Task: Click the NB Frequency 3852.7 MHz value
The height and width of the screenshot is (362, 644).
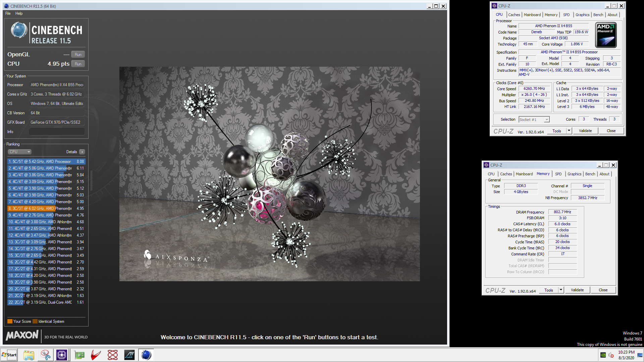Action: pos(588,198)
